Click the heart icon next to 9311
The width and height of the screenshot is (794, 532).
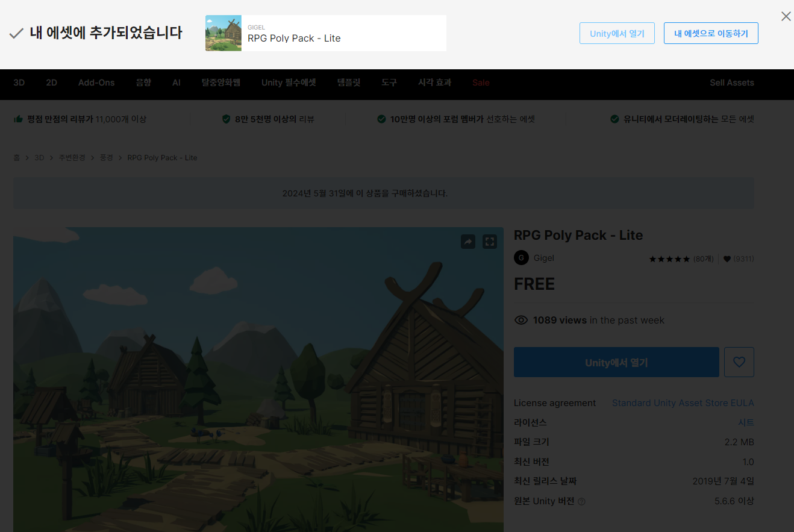(x=727, y=259)
